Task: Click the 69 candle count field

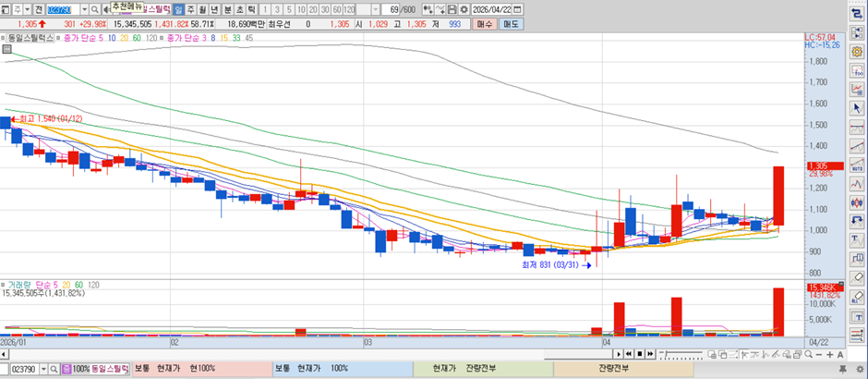Action: pos(392,9)
